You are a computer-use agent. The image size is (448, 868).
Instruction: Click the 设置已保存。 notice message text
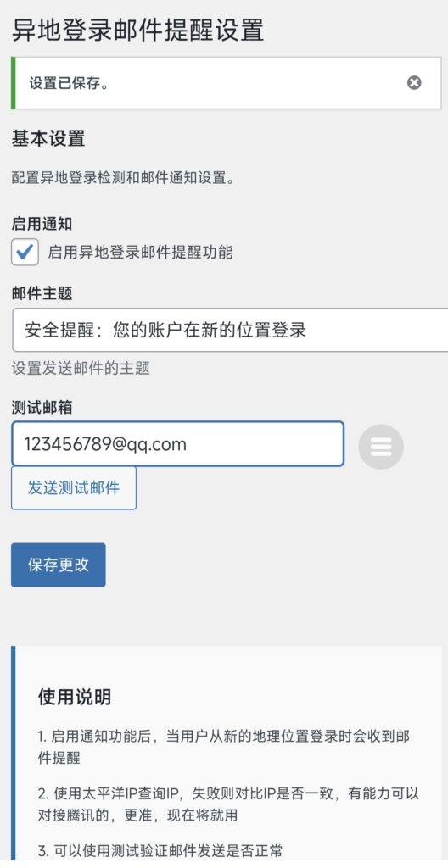tap(70, 83)
